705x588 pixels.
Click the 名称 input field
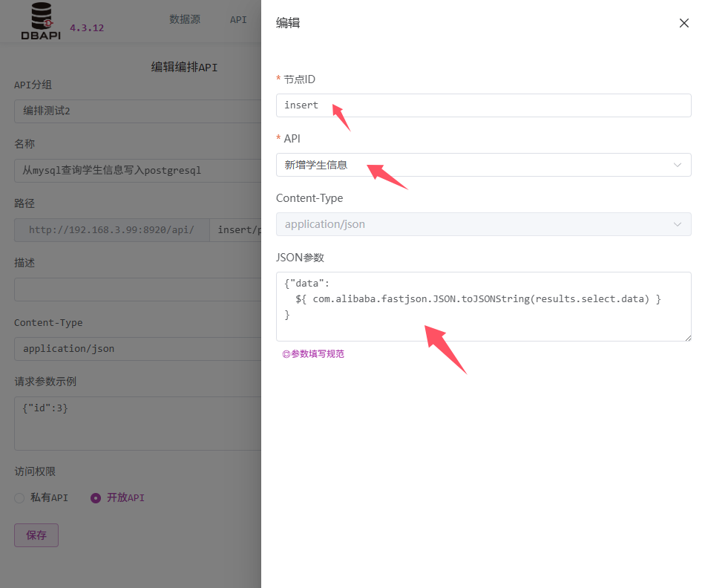tap(137, 171)
